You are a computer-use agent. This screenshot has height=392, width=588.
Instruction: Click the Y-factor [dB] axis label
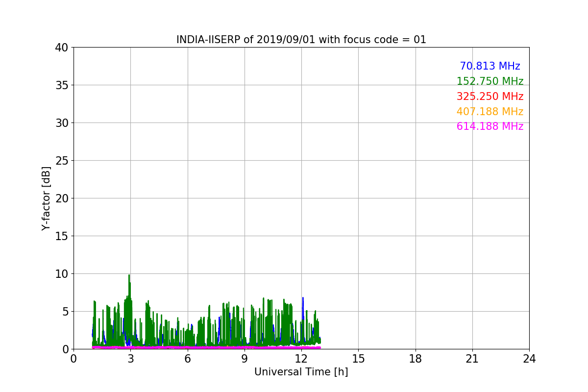click(46, 198)
